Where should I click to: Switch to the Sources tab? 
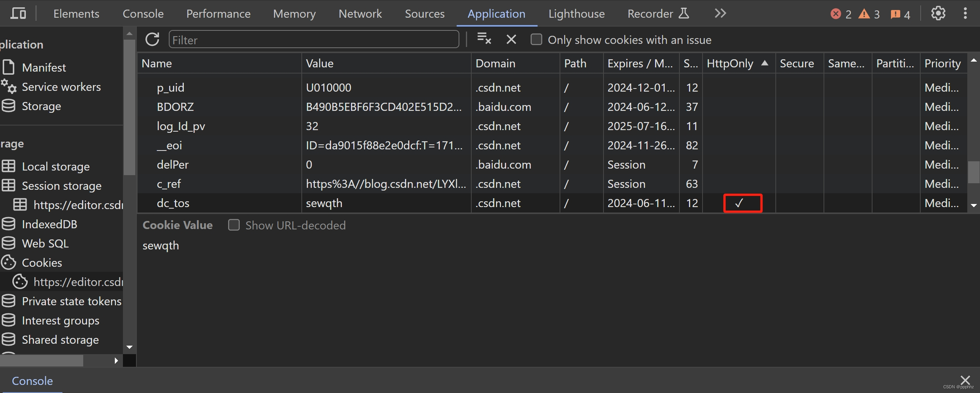click(x=424, y=14)
